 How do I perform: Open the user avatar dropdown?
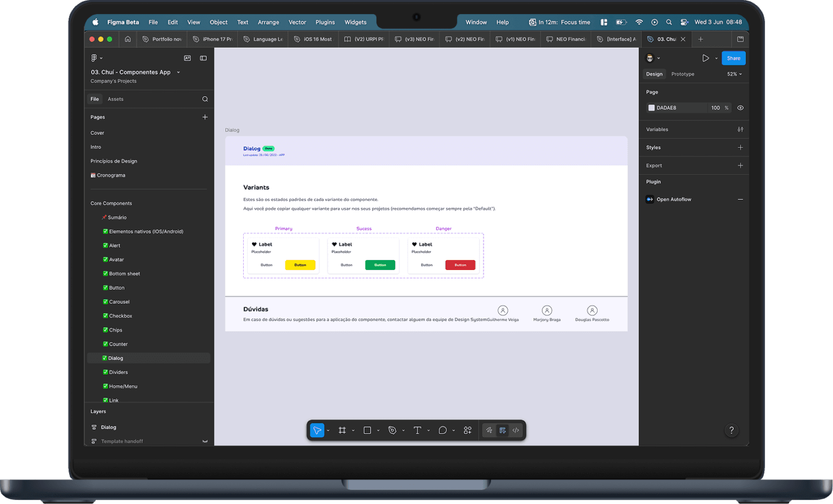653,58
